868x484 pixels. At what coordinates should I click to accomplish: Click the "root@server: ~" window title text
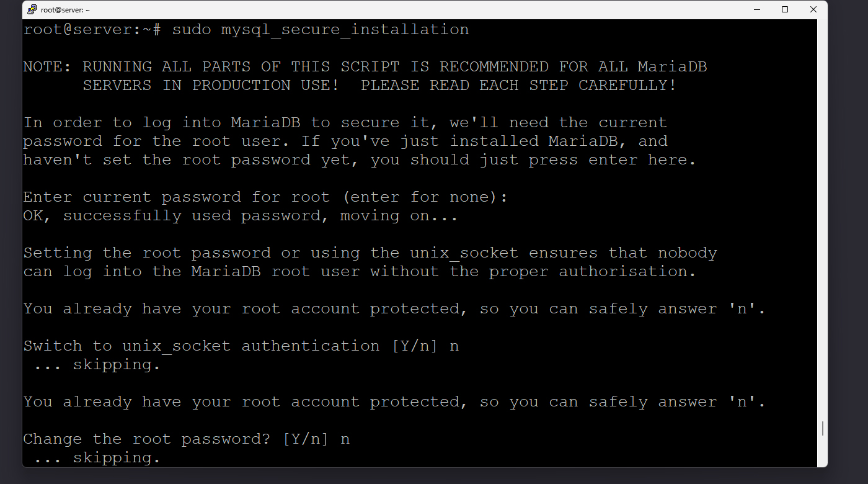pos(66,10)
